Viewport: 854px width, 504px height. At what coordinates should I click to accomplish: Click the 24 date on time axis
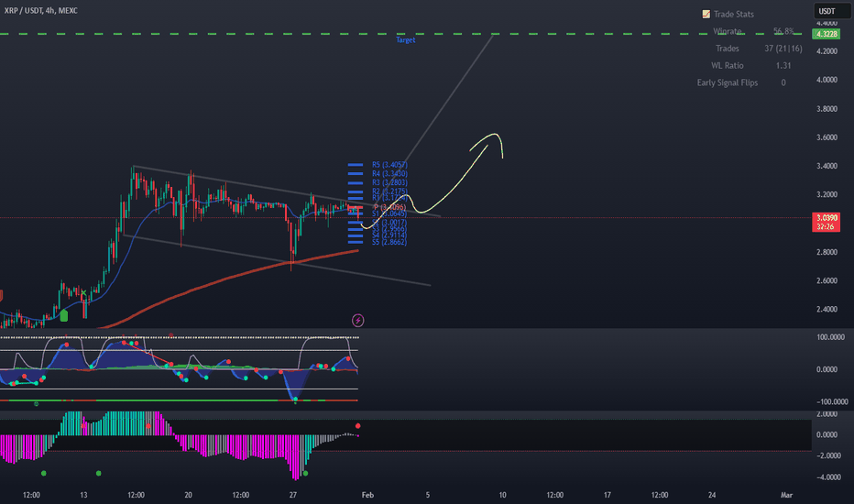pyautogui.click(x=712, y=495)
